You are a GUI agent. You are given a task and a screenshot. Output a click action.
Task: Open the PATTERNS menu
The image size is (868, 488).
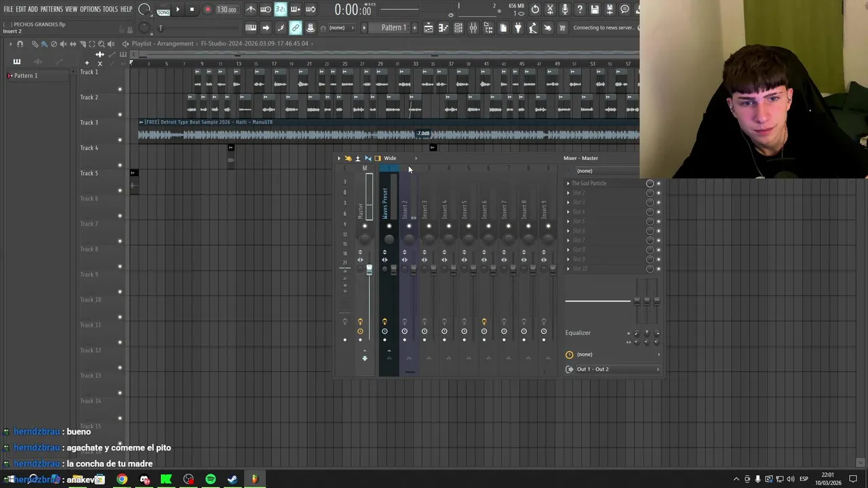52,9
